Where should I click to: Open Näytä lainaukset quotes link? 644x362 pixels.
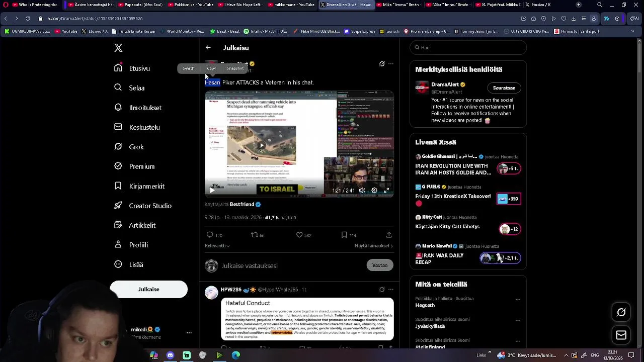pos(374,246)
